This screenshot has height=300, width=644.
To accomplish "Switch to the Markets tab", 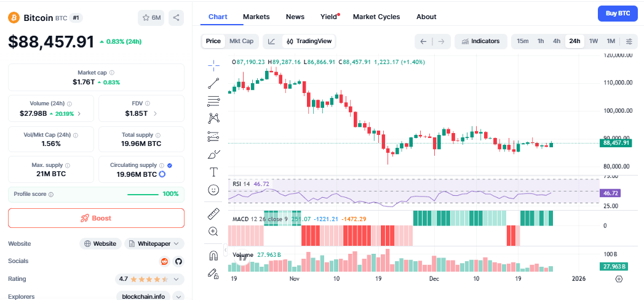I will (256, 17).
